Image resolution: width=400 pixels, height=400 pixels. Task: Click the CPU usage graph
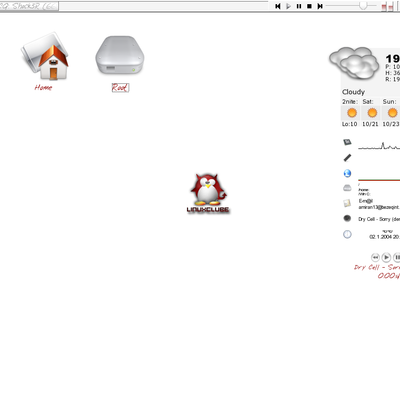click(379, 146)
